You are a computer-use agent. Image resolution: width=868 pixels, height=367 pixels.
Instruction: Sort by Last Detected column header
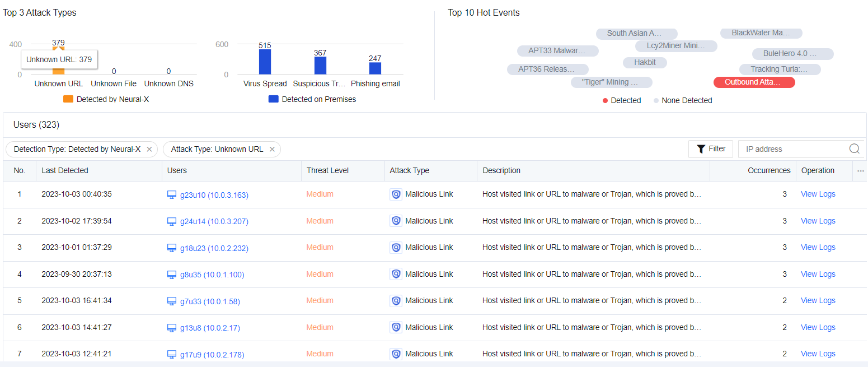65,171
